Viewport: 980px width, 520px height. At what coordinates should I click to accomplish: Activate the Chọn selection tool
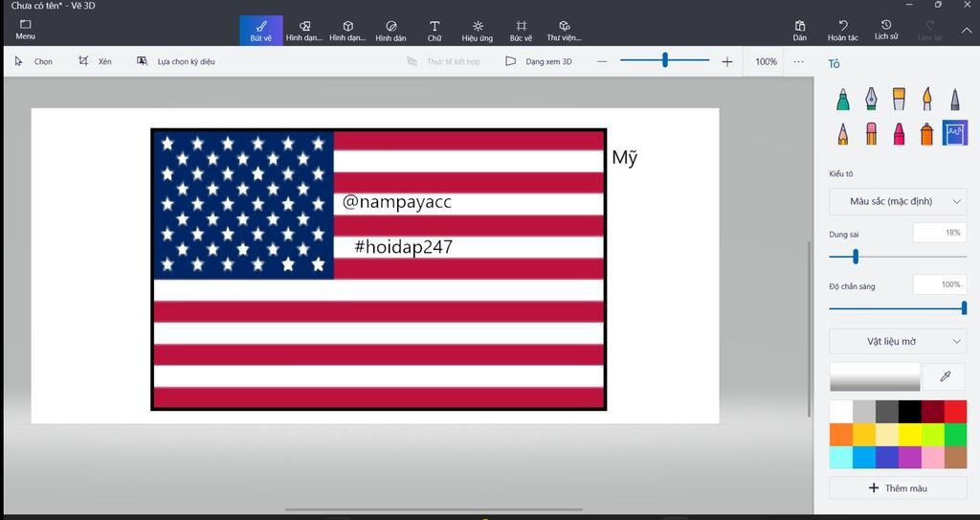[x=34, y=61]
